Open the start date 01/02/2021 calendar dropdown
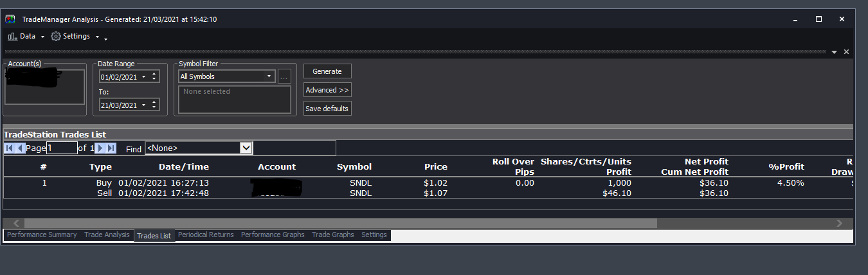 143,76
